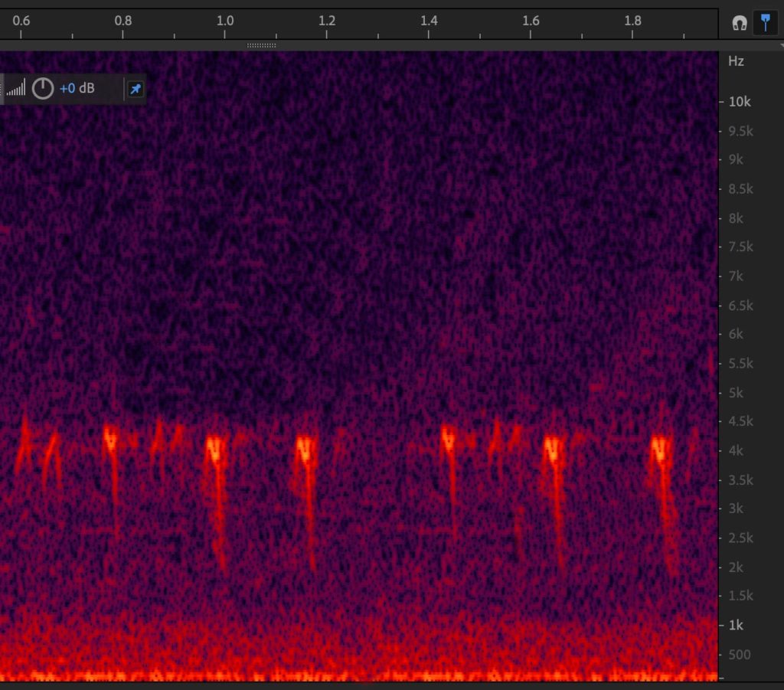Click the 7.5k frequency scale label
Screen dimensions: 784x690
click(740, 247)
